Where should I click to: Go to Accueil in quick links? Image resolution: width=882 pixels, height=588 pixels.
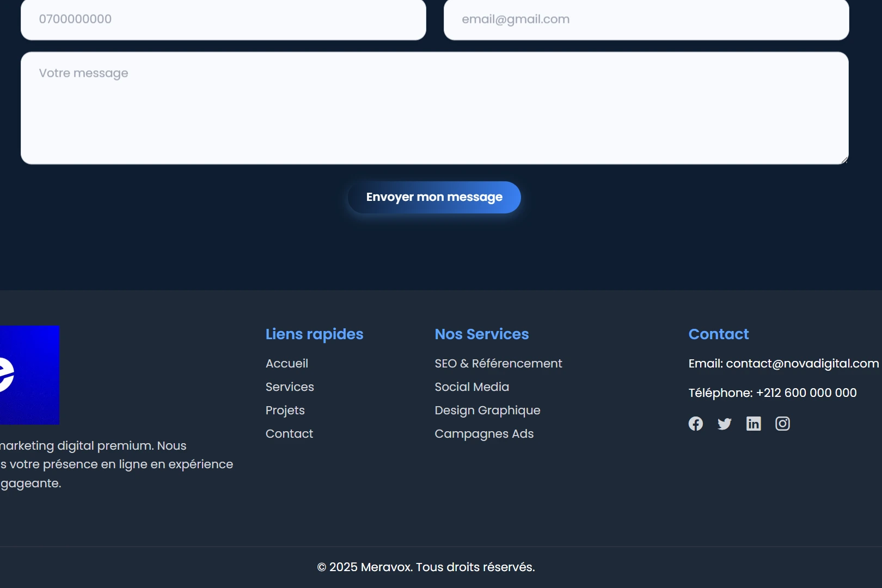287,364
